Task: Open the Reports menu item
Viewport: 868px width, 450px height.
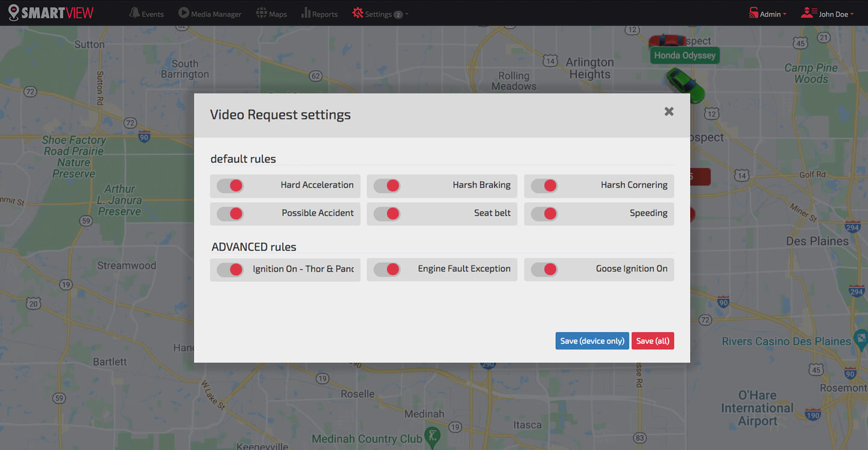Action: (325, 14)
